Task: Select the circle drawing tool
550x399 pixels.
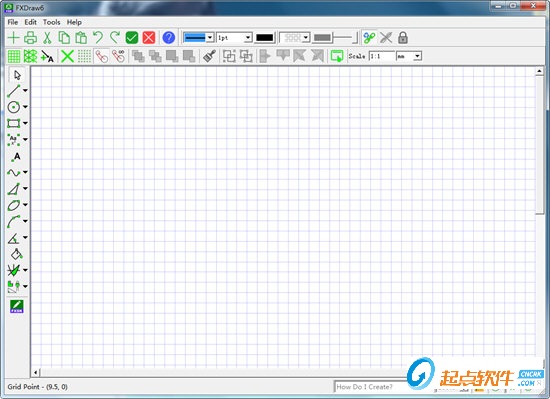Action: (14, 107)
